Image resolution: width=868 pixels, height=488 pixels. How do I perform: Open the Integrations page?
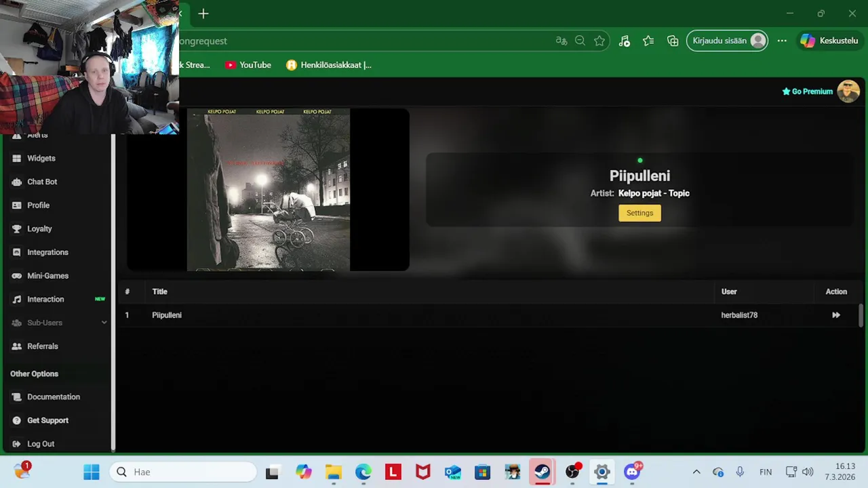(x=47, y=252)
